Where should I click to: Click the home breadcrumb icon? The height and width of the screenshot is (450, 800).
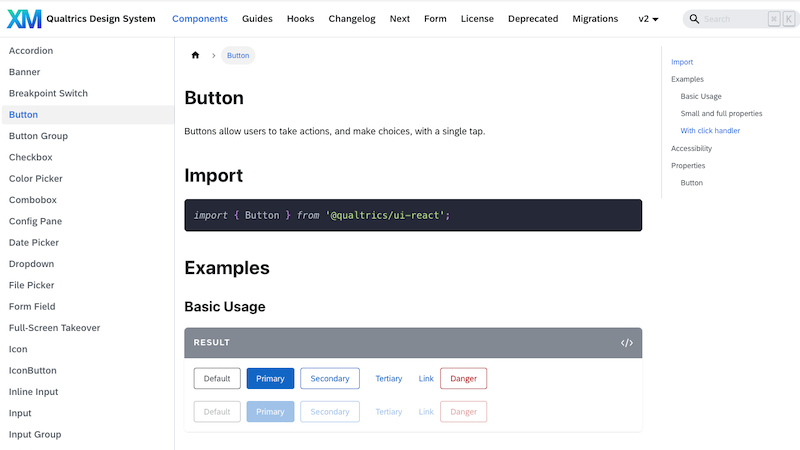coord(195,55)
